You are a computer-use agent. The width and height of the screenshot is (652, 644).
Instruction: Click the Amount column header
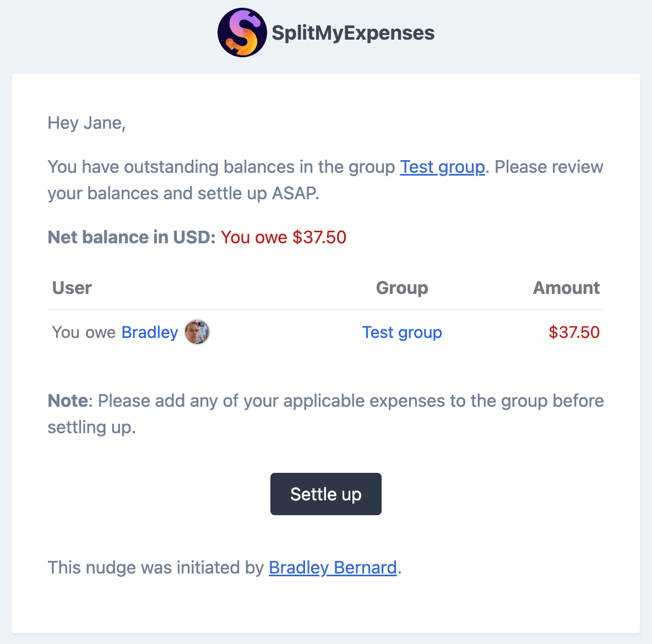point(566,288)
